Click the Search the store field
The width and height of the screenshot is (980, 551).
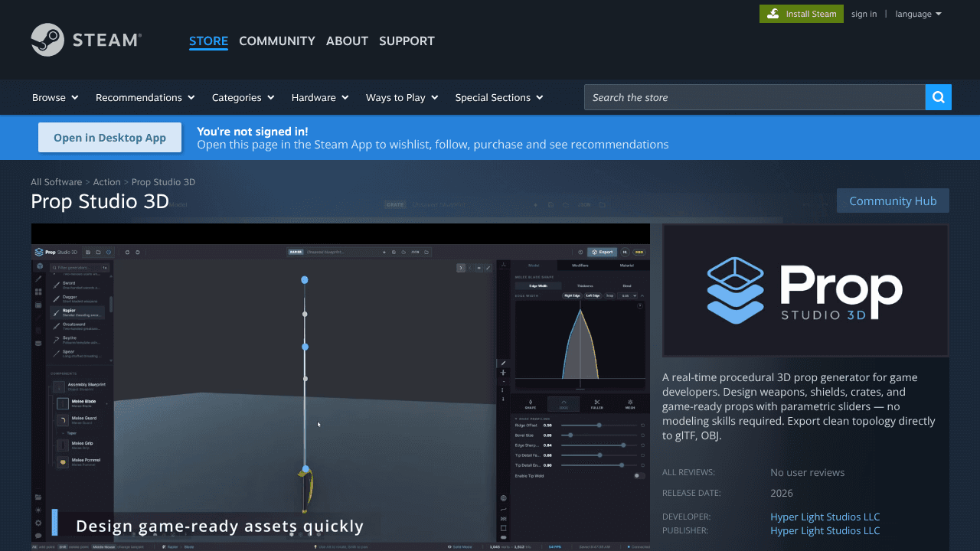[755, 97]
